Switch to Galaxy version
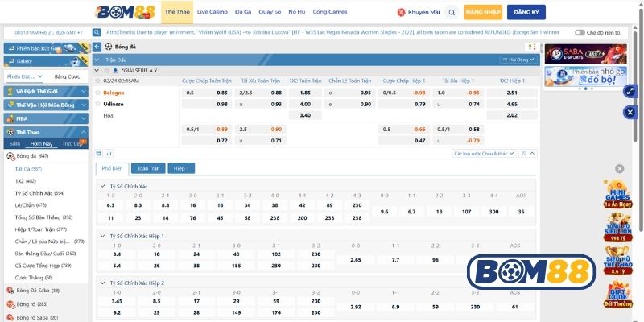The image size is (644, 322). click(x=46, y=61)
